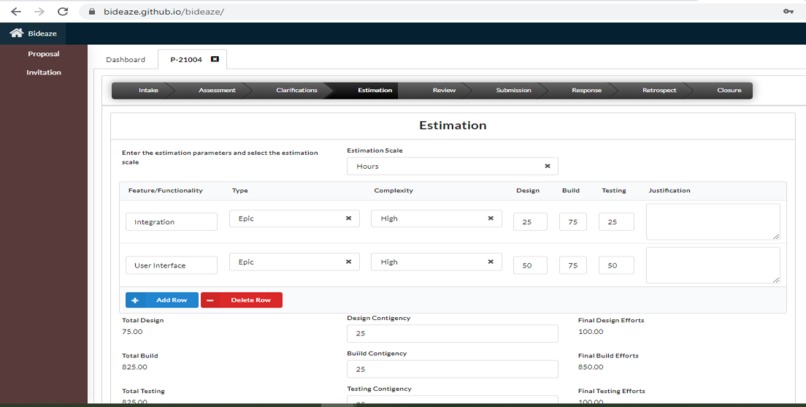
Task: Open Type dropdown for User Interface row
Action: point(294,262)
